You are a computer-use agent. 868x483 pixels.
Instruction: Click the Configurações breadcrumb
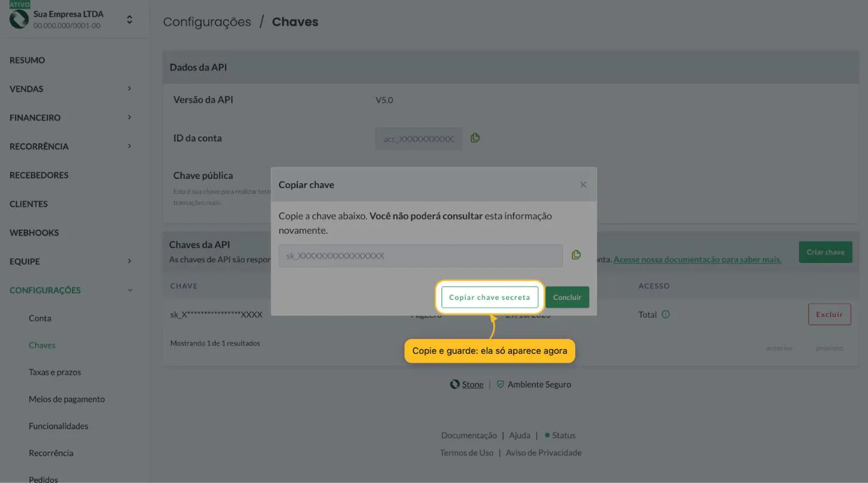207,22
